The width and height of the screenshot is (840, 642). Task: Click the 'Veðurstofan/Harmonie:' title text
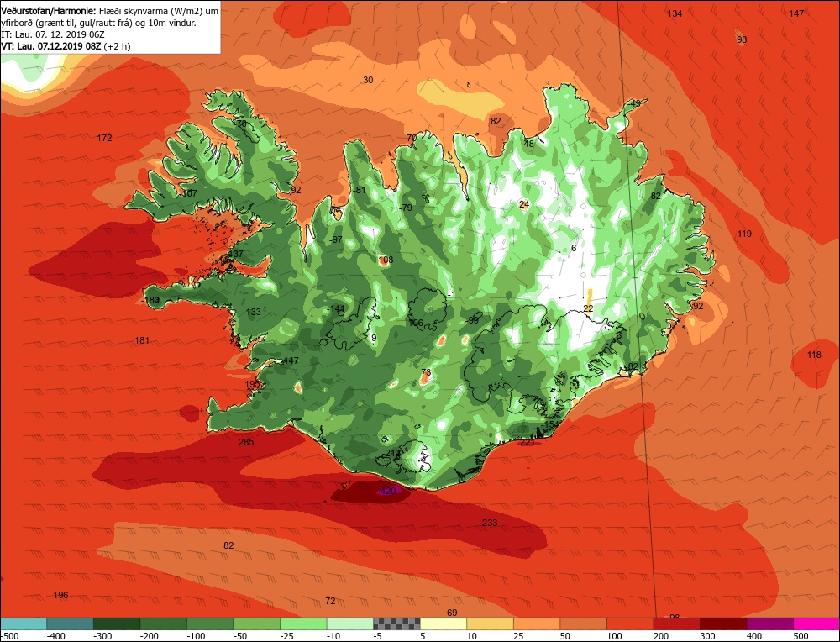pyautogui.click(x=50, y=11)
